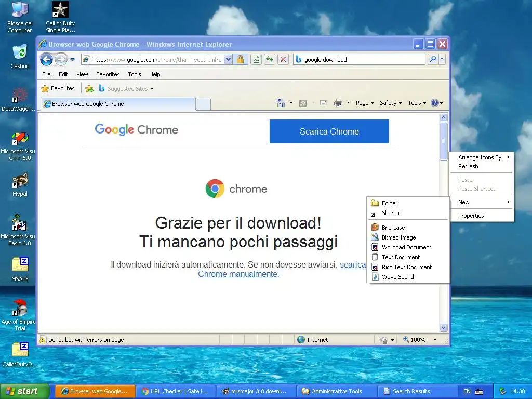Select the Cestino recycle bin desktop icon
The height and width of the screenshot is (399, 532).
pos(20,56)
